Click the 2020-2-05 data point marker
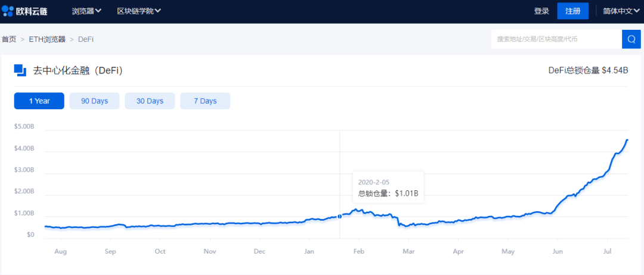 click(x=339, y=216)
